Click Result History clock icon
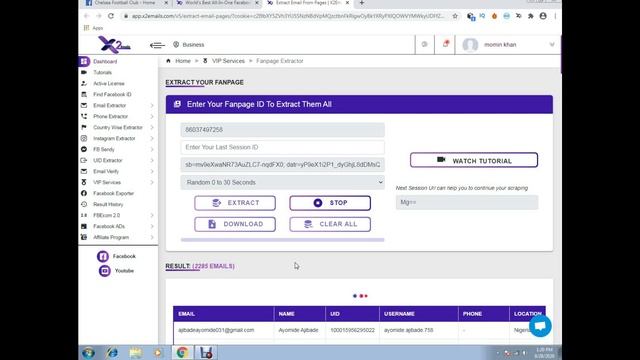 (x=84, y=204)
